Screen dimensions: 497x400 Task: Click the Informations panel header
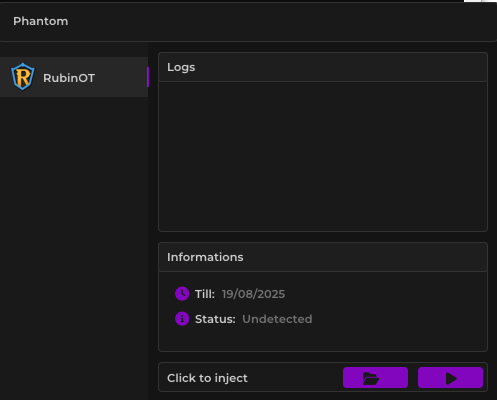click(x=323, y=257)
